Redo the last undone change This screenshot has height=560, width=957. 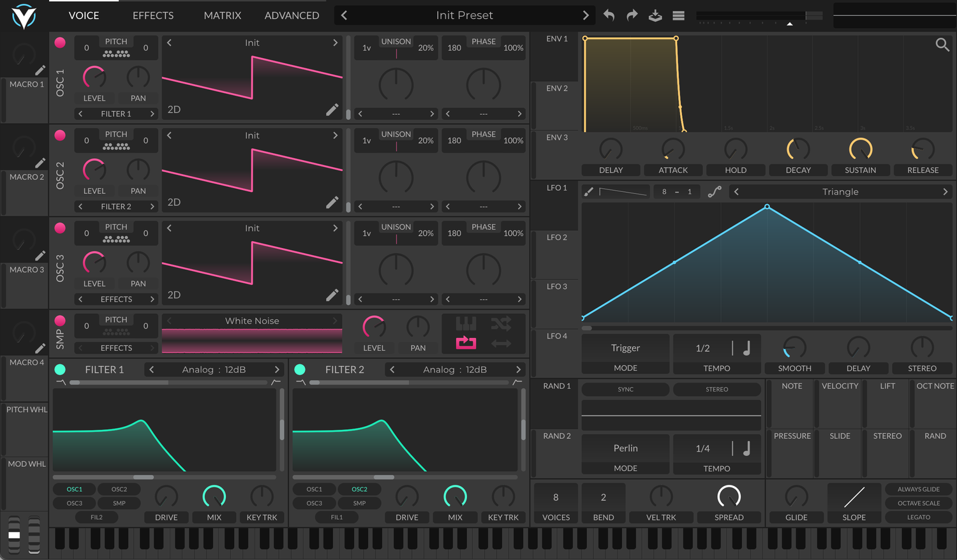pyautogui.click(x=632, y=15)
